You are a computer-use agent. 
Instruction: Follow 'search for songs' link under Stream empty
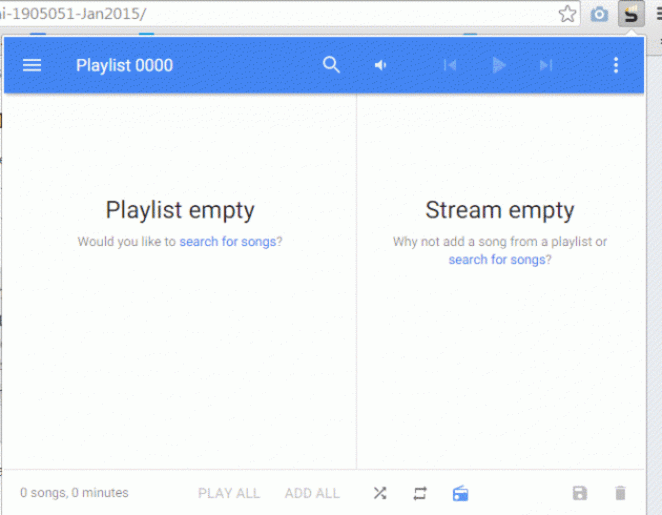pyautogui.click(x=497, y=259)
